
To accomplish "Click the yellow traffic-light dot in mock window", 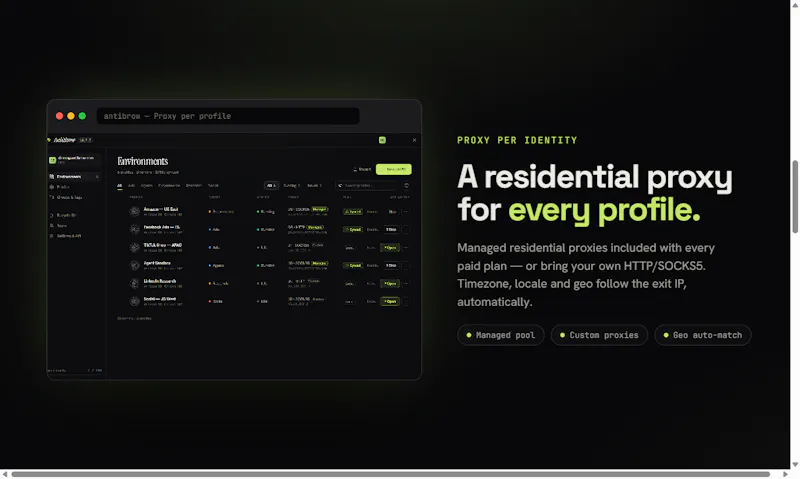I will [x=70, y=116].
